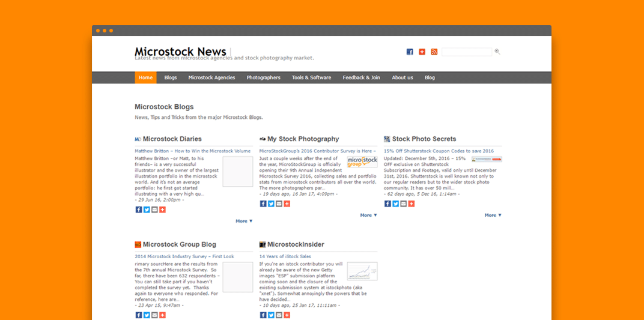This screenshot has width=644, height=320.
Task: Email the Microstock Diaries post
Action: [x=154, y=210]
